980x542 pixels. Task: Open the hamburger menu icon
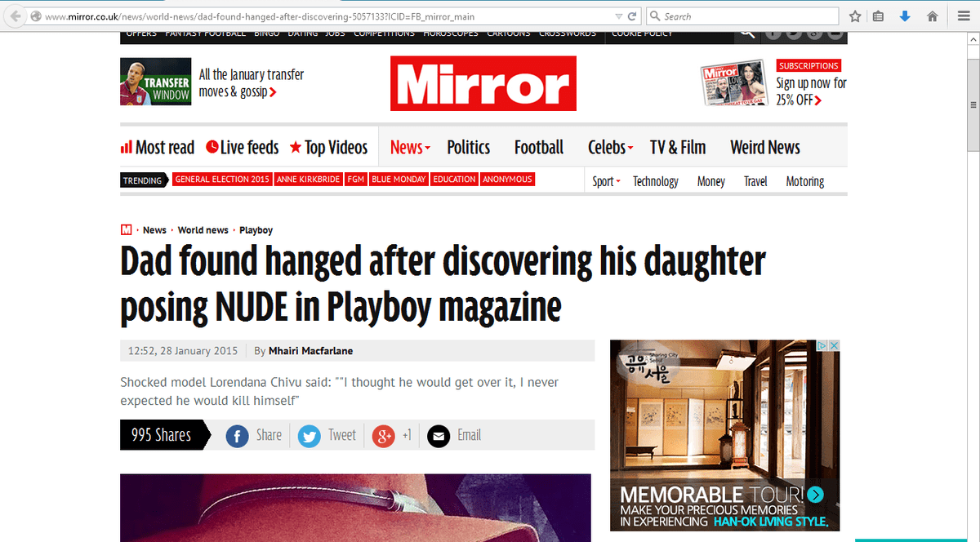tap(961, 16)
